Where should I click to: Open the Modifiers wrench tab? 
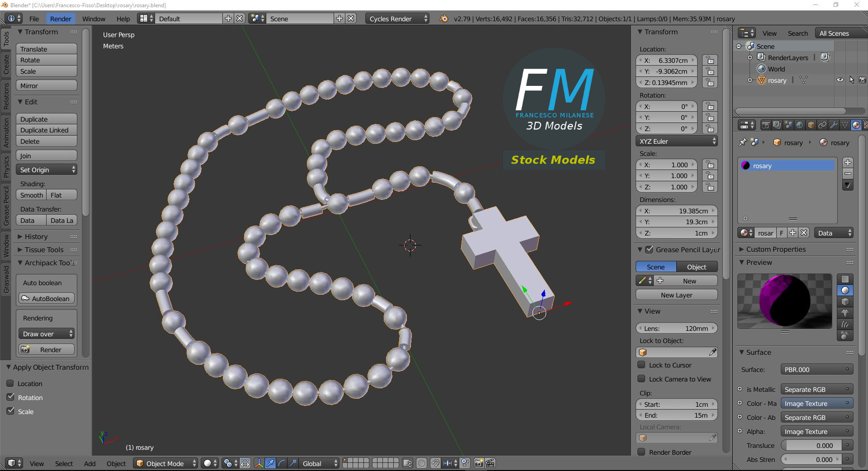tap(833, 125)
